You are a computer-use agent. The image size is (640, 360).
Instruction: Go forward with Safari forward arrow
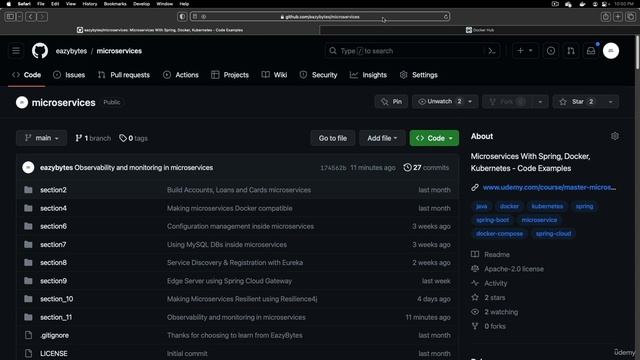(x=42, y=17)
